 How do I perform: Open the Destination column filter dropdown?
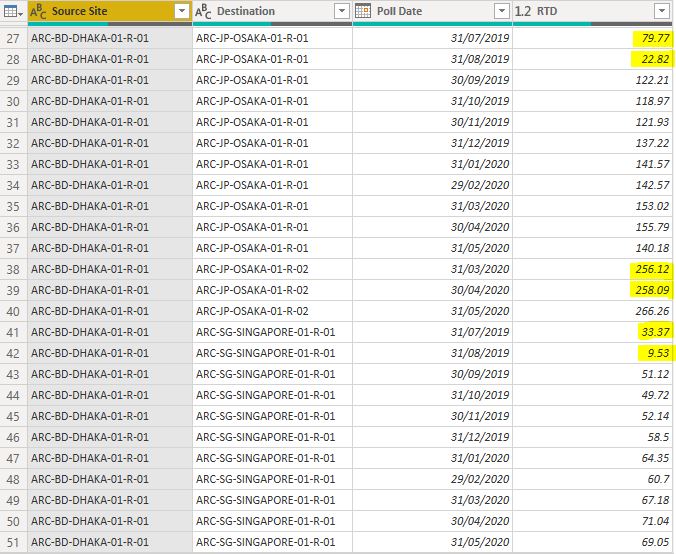(x=341, y=11)
